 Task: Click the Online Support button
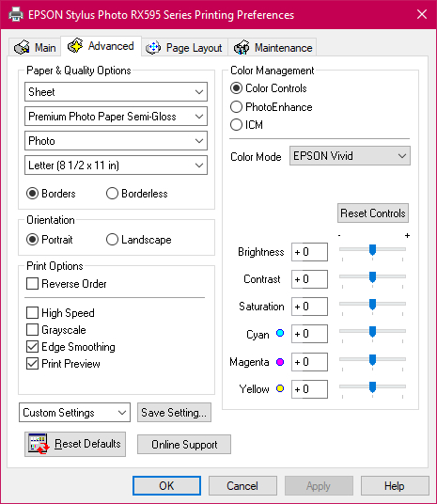pos(184,445)
